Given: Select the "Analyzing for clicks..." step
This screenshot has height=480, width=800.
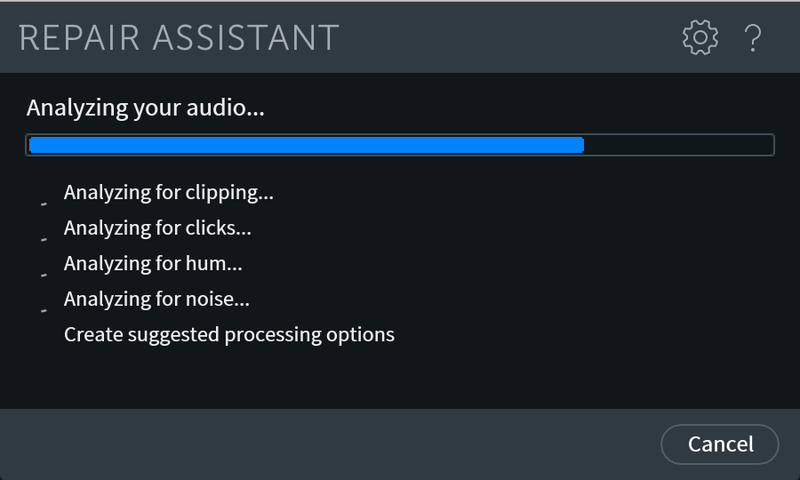Looking at the screenshot, I should [x=157, y=228].
